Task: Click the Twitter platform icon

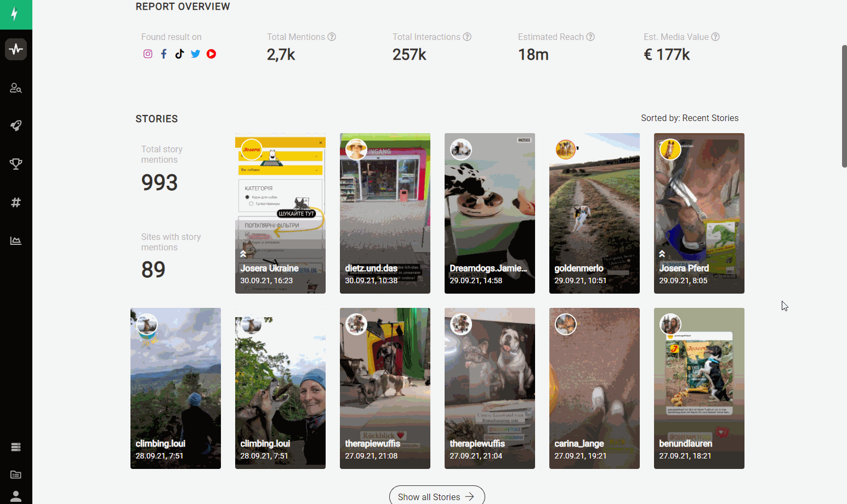Action: click(195, 54)
